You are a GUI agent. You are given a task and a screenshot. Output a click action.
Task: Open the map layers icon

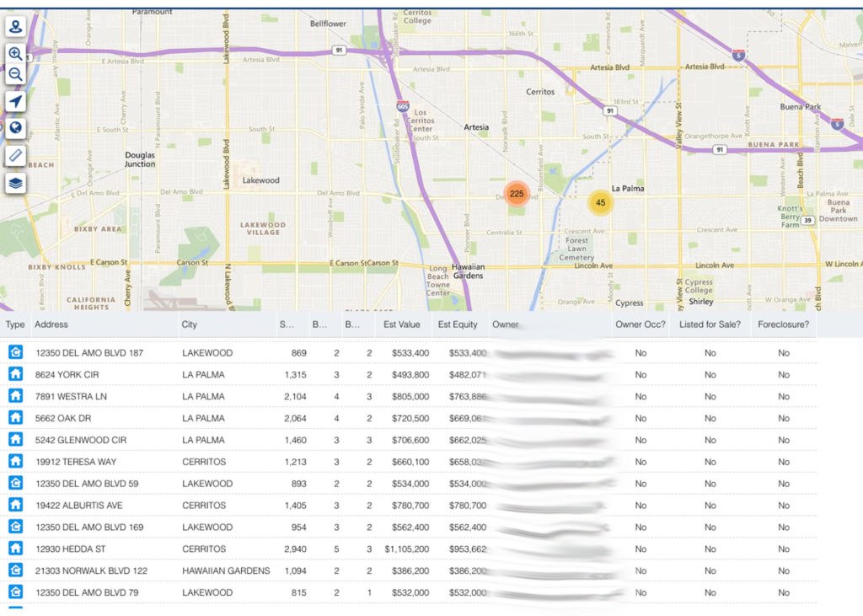pos(15,183)
